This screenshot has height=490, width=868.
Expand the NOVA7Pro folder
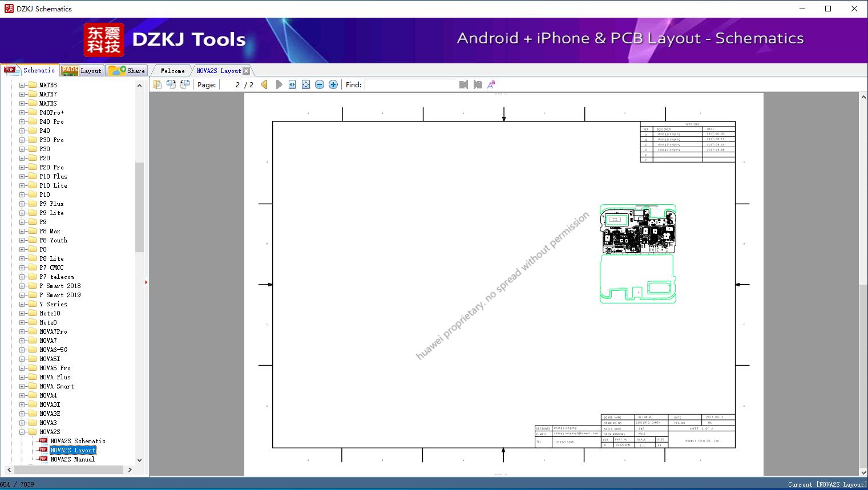(x=22, y=331)
